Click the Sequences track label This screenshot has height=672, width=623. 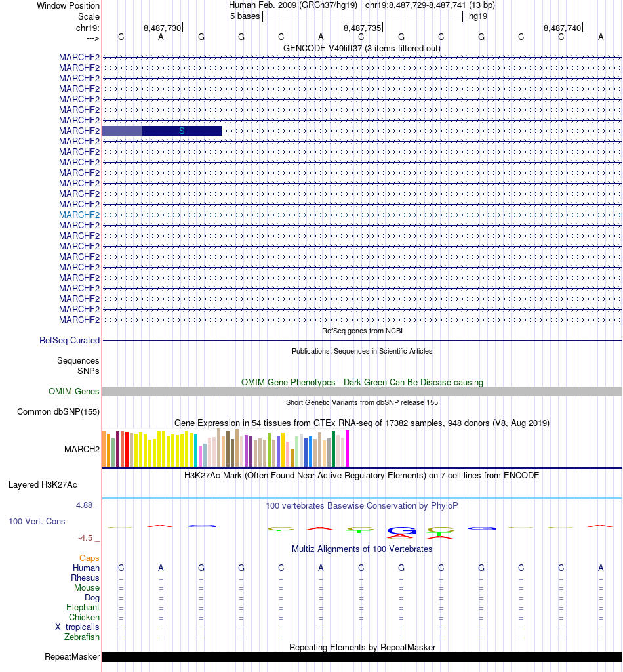pyautogui.click(x=78, y=360)
